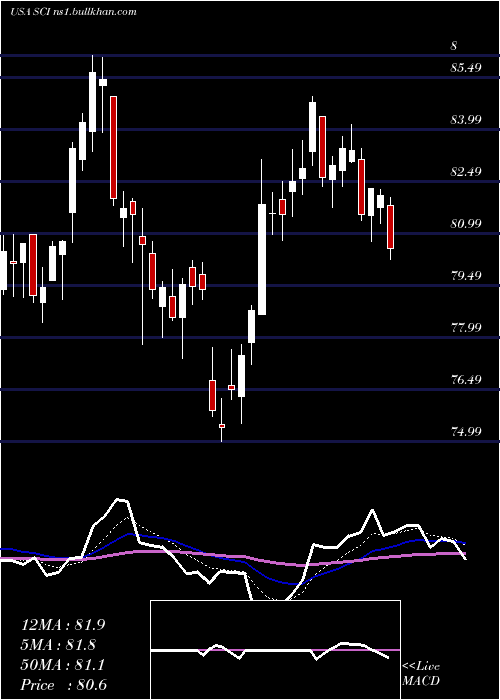Click the MACD inset panel chart

tap(275, 650)
